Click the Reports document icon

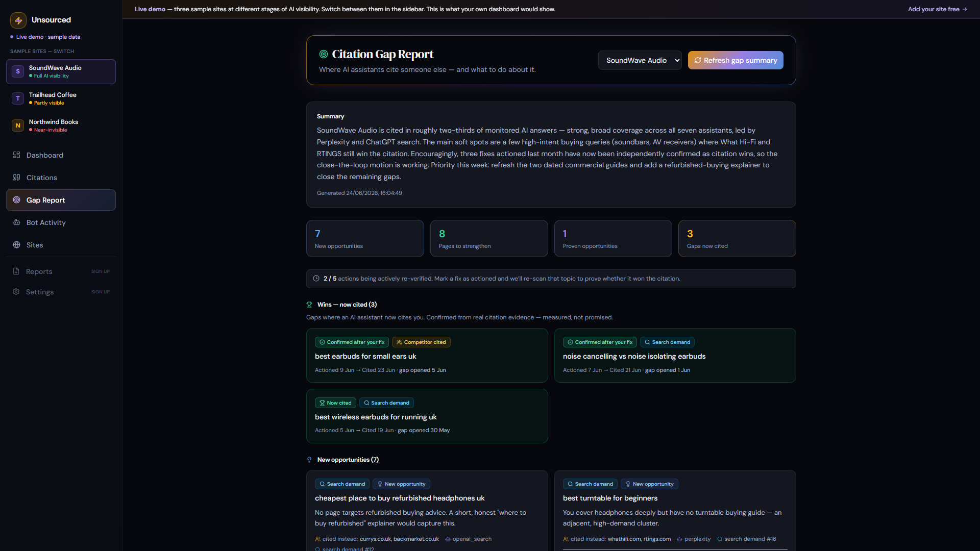tap(16, 271)
